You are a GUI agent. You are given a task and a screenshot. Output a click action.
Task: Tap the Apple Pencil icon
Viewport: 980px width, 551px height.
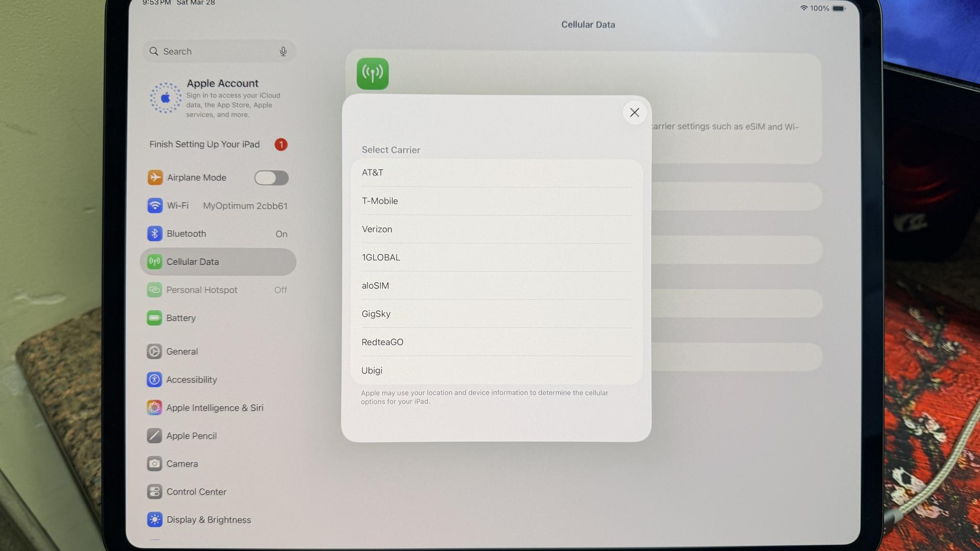154,436
